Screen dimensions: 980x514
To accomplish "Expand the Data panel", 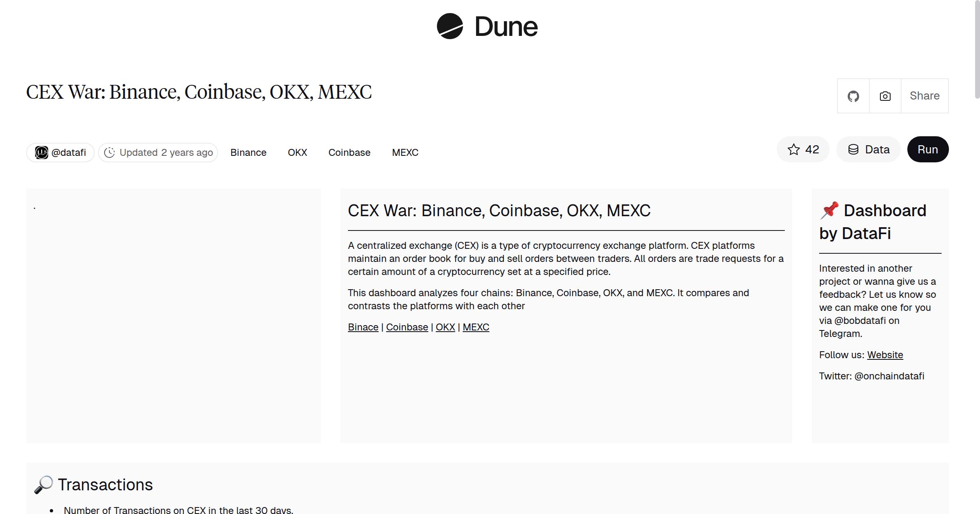I will 868,149.
